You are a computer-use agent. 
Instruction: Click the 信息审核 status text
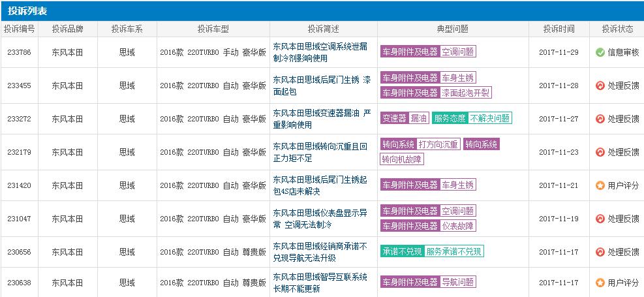click(623, 52)
